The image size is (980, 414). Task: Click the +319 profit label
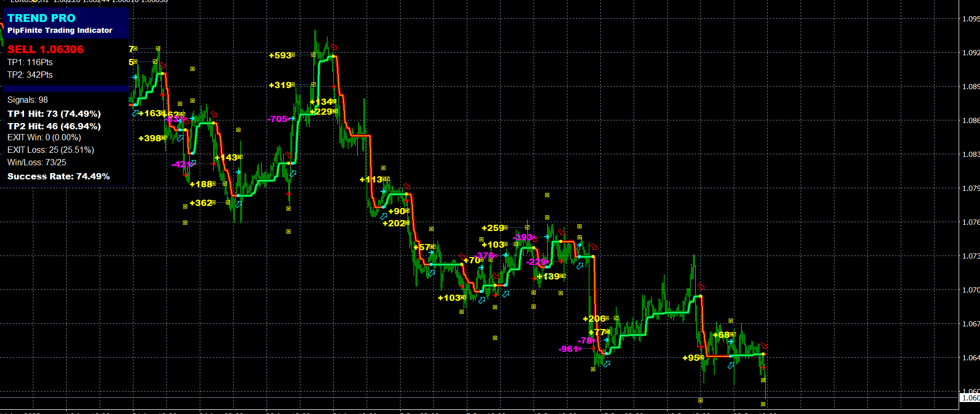coord(280,85)
